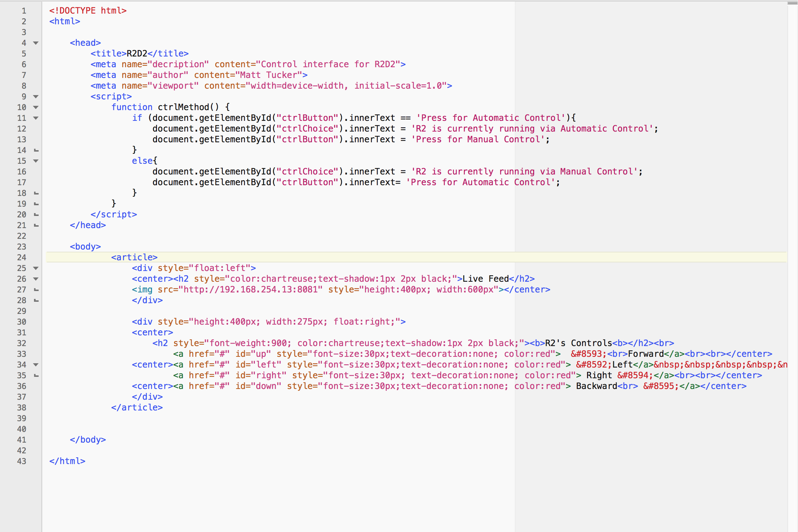
Task: Click the "Matt Tucker" author value
Action: (269, 75)
